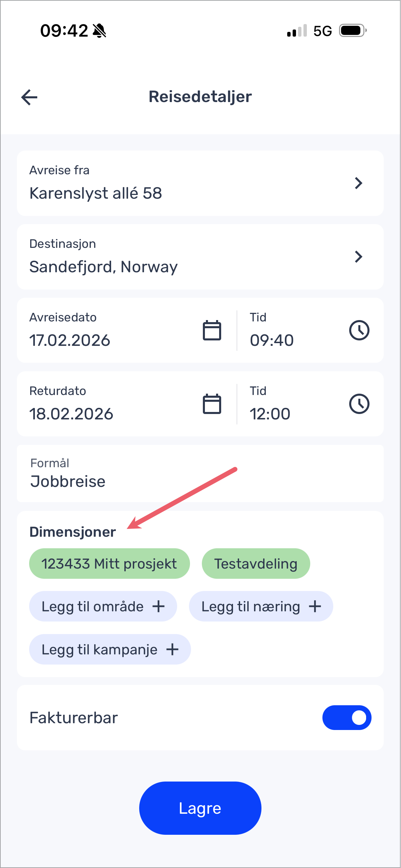Toggle the Fakturerbar switch
This screenshot has height=868, width=401.
pos(346,717)
